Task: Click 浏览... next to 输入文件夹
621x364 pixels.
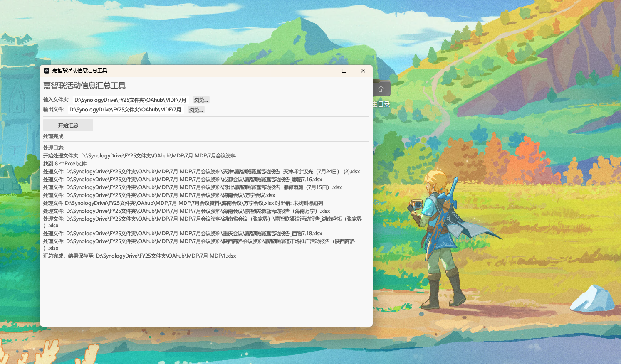Action: (x=200, y=100)
